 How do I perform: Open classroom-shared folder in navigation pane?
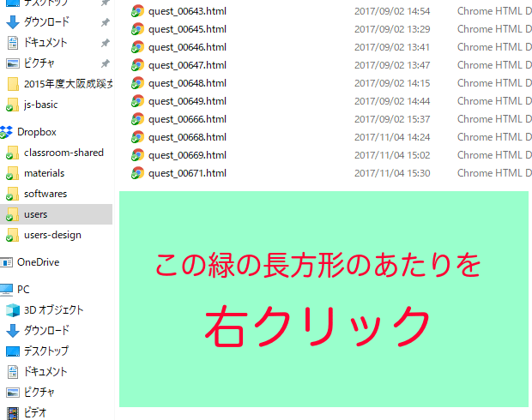(63, 153)
